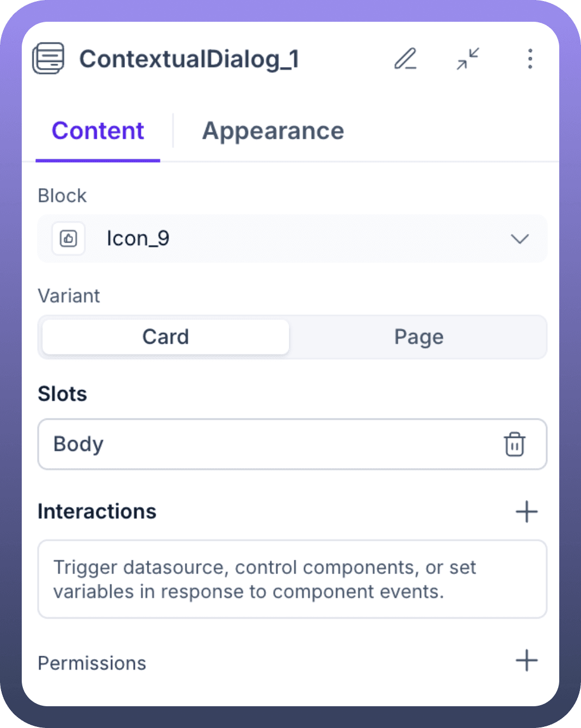The width and height of the screenshot is (581, 728).
Task: Click the ContextualDialog component icon
Action: tap(48, 59)
